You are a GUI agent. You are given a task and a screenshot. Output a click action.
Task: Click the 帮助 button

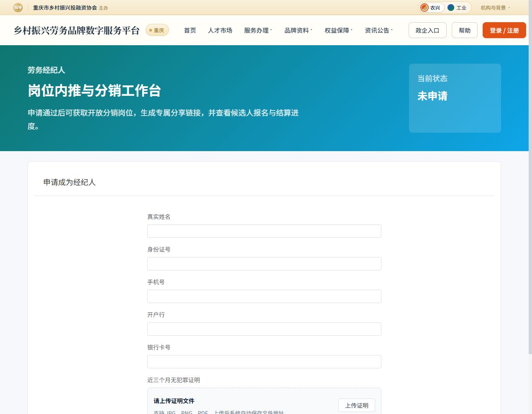tap(465, 30)
